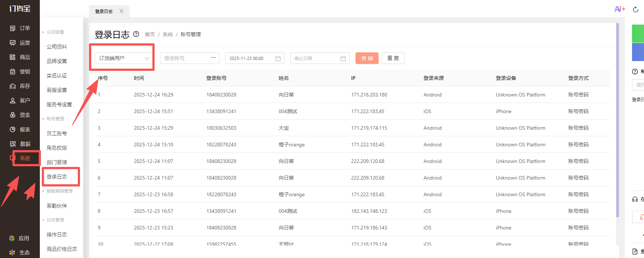Click the calendar icon in 截止日期 field

[343, 58]
